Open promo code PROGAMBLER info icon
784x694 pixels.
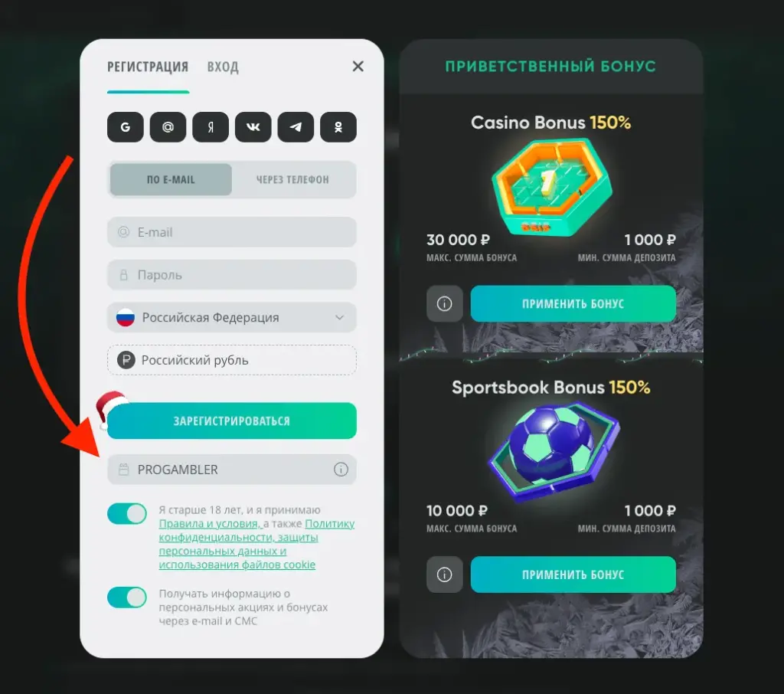tap(341, 470)
